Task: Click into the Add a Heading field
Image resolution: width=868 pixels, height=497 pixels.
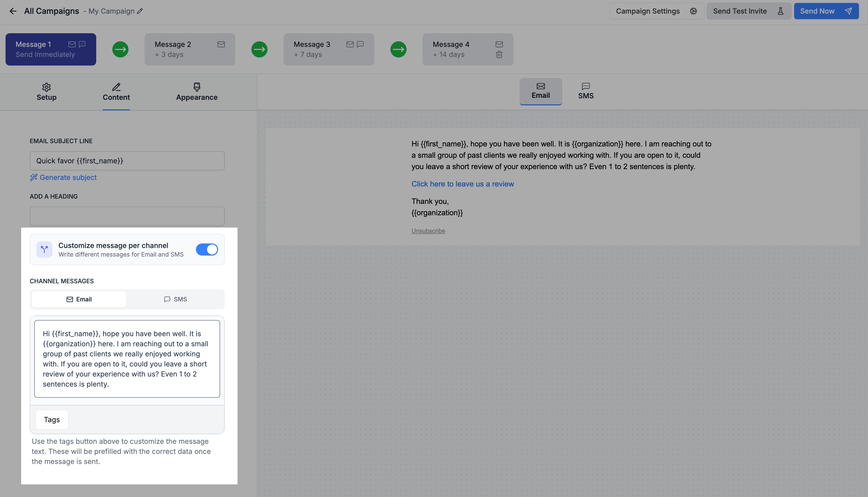Action: pos(127,216)
